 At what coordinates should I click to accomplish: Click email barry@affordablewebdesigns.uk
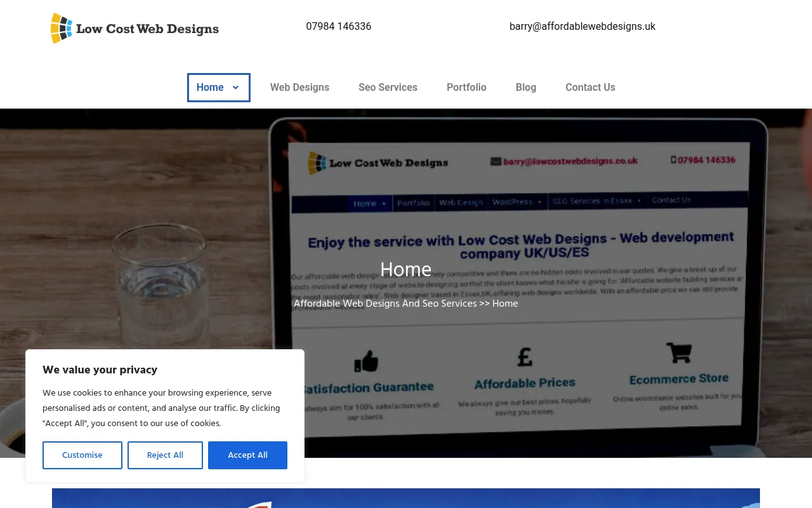pos(582,27)
